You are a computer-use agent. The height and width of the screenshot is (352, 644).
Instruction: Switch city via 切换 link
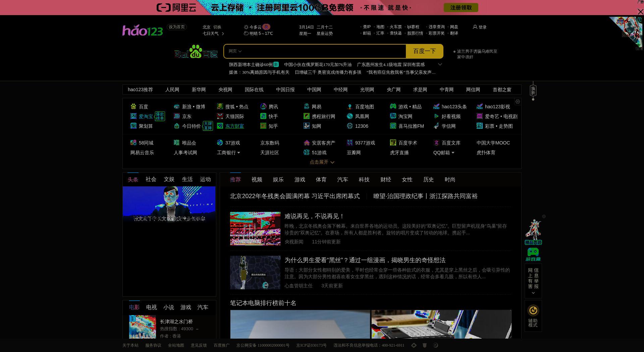coord(217,27)
